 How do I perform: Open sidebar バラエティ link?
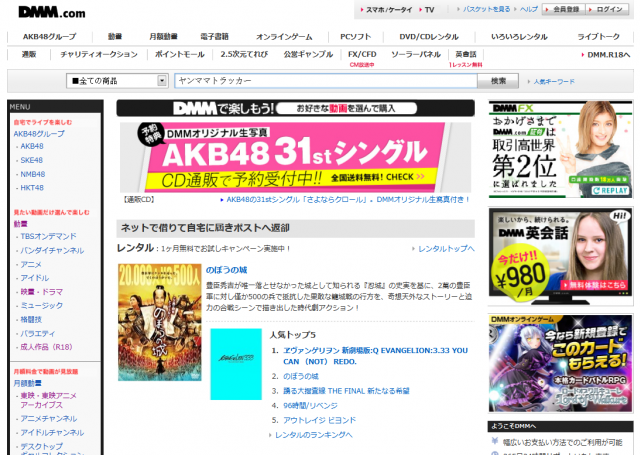pos(38,333)
